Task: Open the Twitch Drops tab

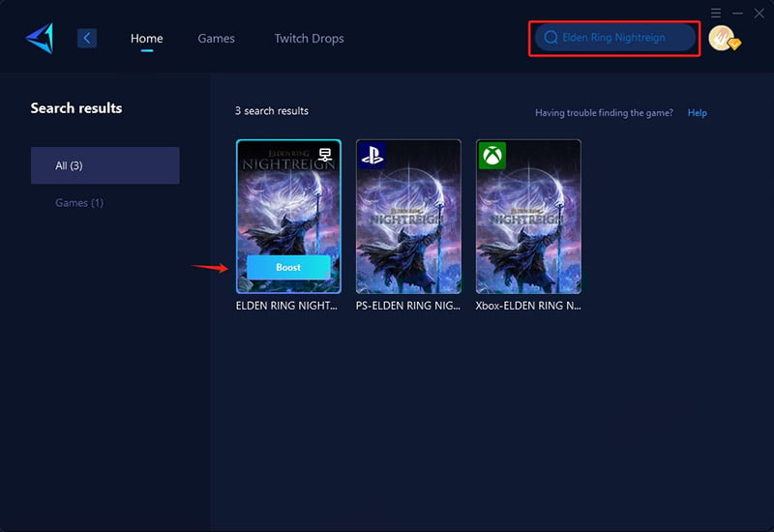Action: coord(309,39)
